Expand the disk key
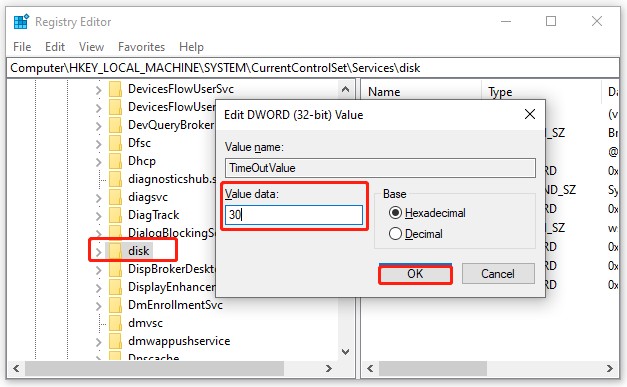The height and width of the screenshot is (387, 627). [x=98, y=252]
